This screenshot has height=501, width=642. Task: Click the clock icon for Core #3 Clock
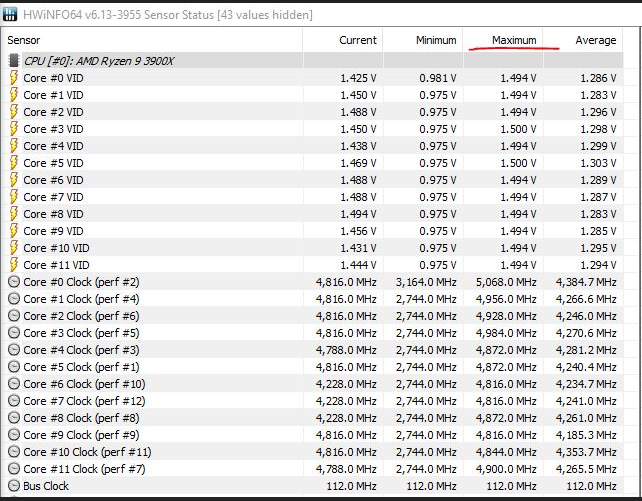[14, 333]
